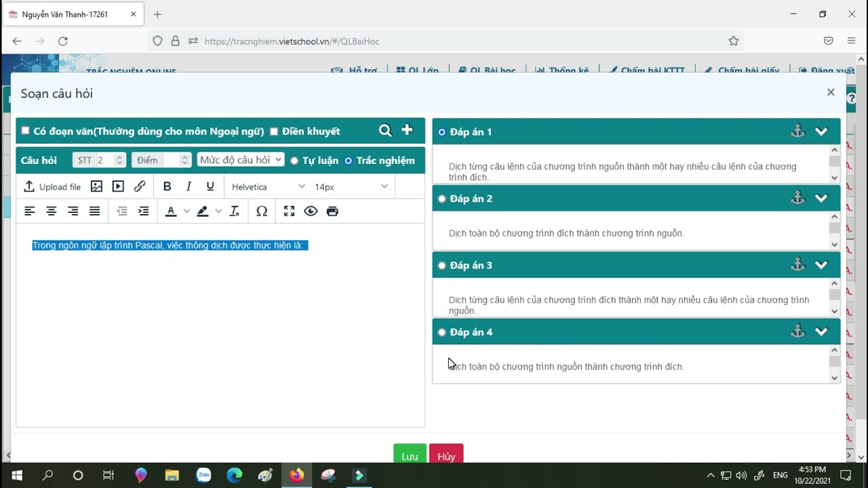Click the anchor icon for Đáp án 1

[797, 131]
